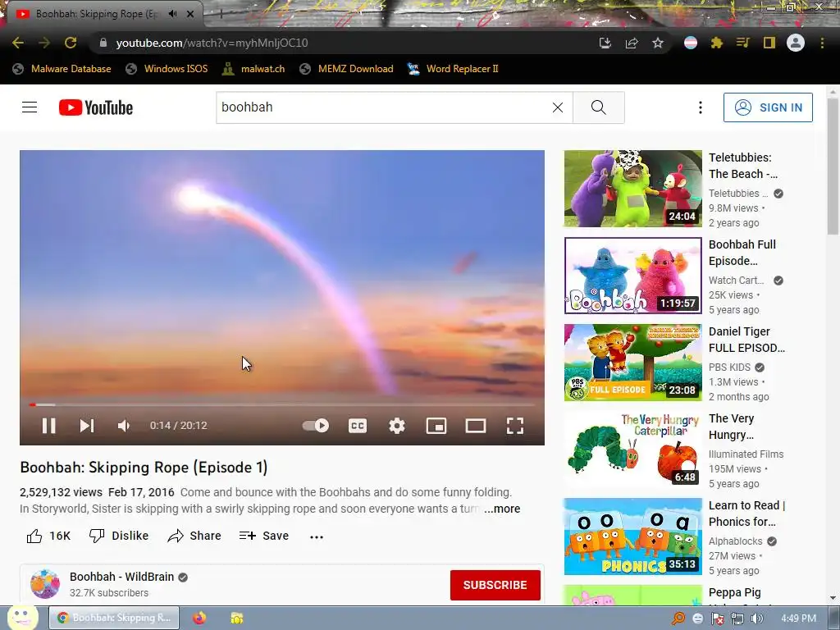Skip to next video button
Screen dimensions: 840x630
87,426
